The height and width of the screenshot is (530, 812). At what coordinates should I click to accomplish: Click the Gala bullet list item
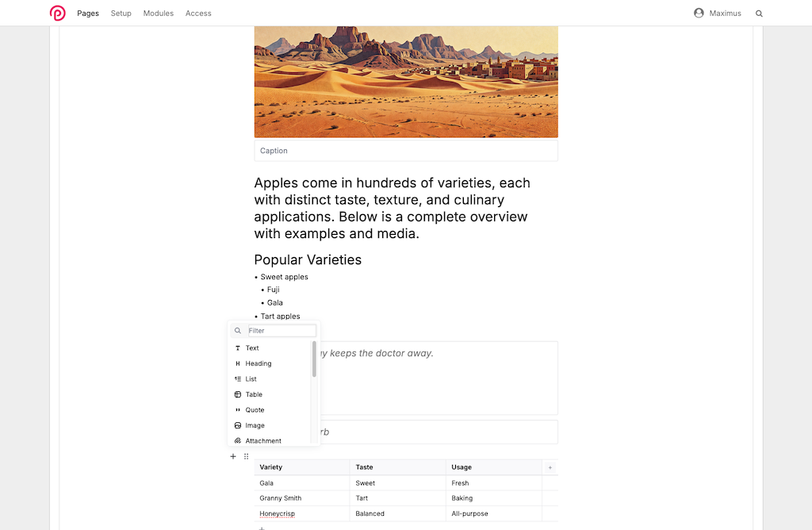click(x=275, y=303)
